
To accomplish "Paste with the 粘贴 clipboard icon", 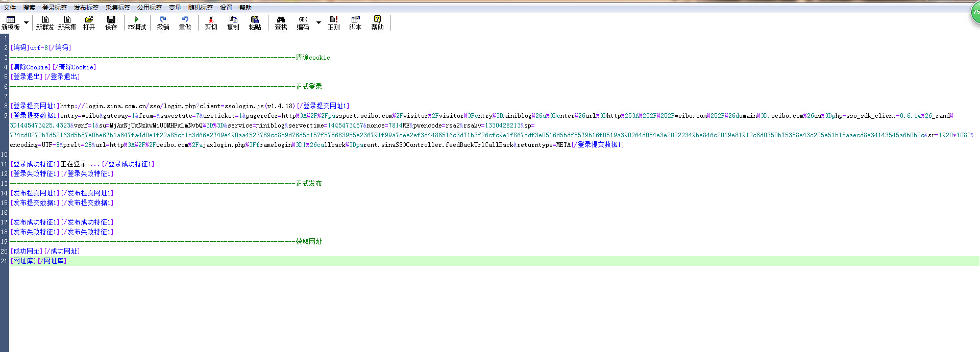I will click(255, 22).
